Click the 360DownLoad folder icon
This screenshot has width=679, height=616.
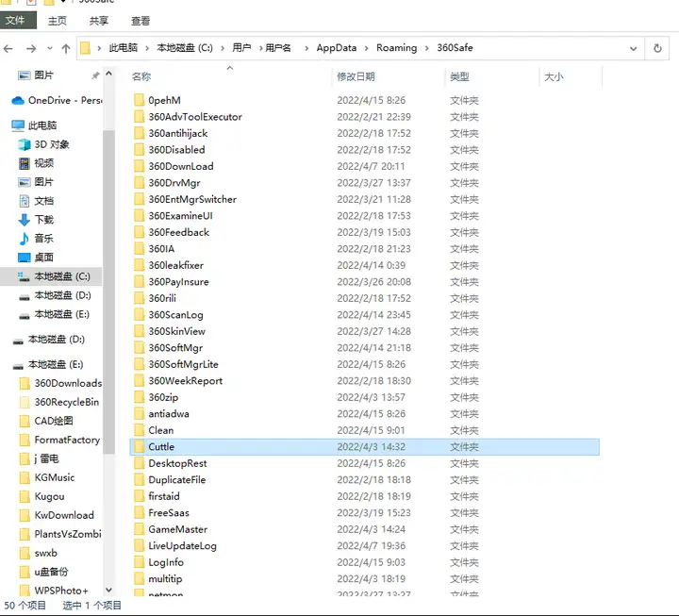139,166
